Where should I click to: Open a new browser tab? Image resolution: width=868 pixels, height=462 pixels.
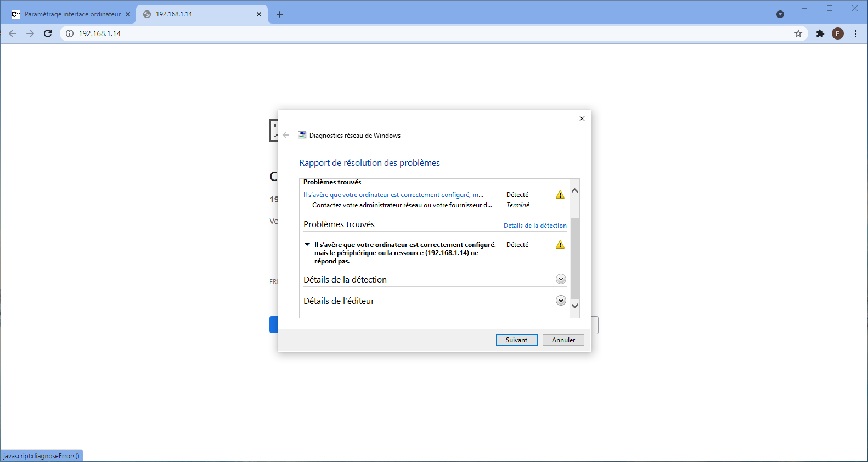pos(280,14)
